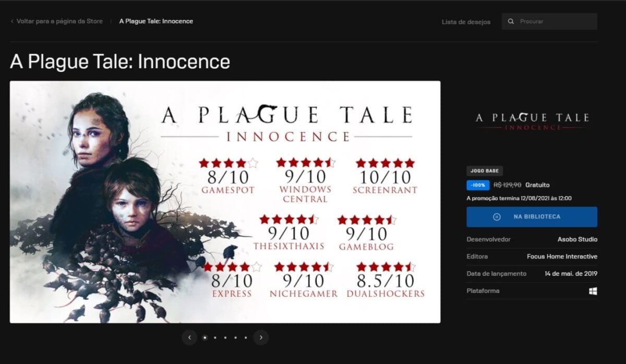Open publisher Focus Home Interactive

click(562, 257)
